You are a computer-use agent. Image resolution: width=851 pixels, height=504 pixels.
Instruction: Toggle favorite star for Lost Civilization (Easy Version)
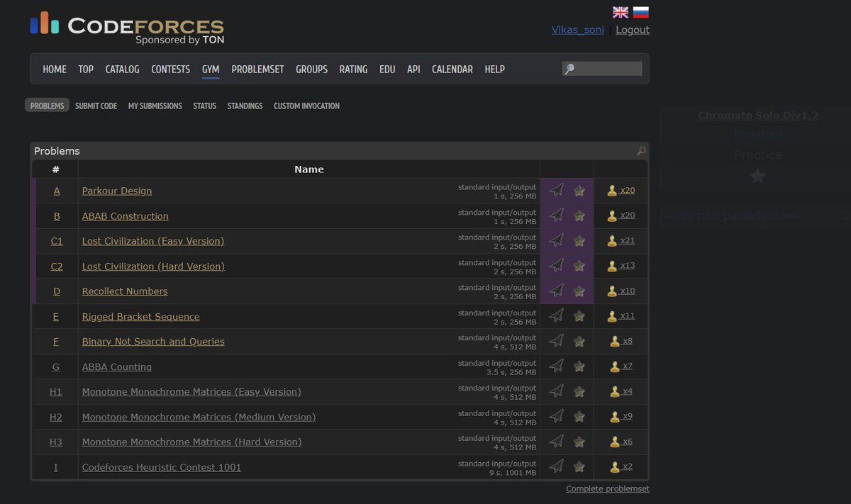tap(579, 241)
